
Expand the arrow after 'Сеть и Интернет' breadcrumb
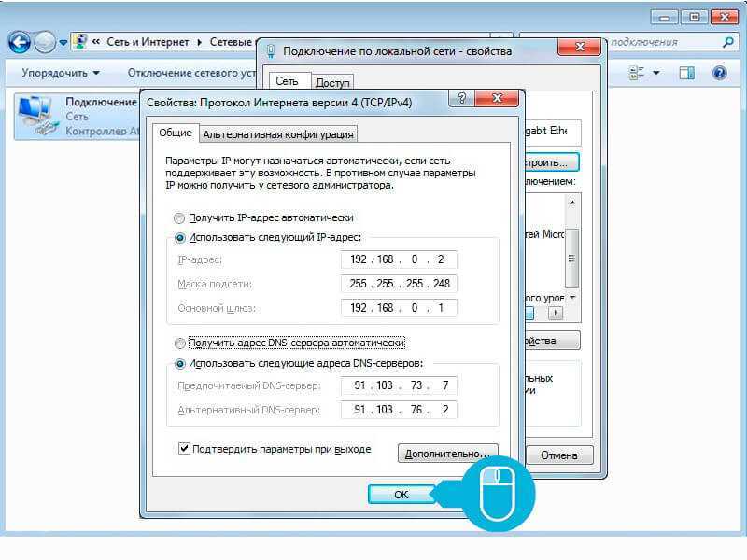(200, 42)
